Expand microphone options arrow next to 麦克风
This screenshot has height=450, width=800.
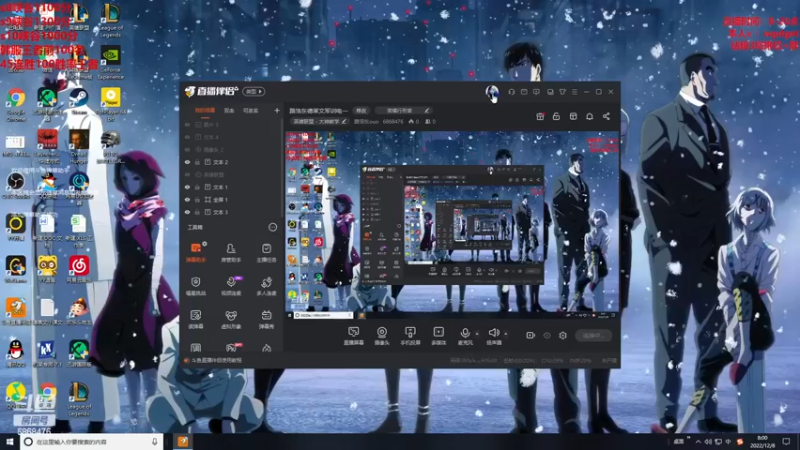pyautogui.click(x=477, y=334)
